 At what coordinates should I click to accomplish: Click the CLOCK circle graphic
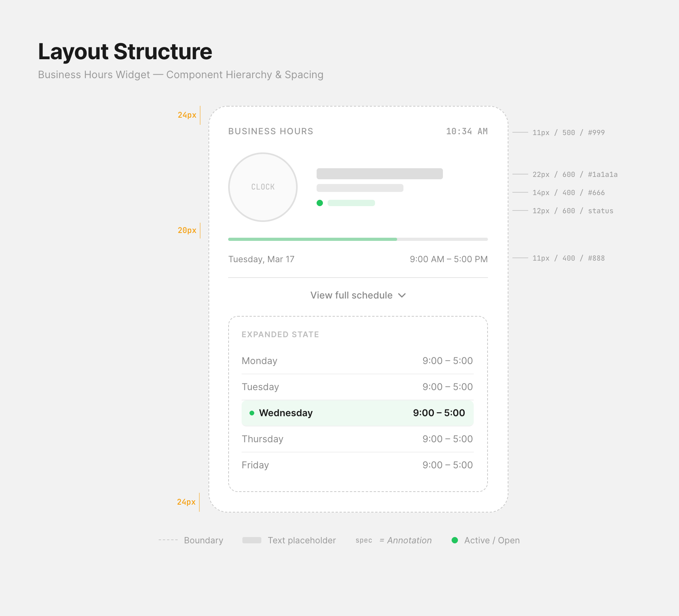[263, 187]
